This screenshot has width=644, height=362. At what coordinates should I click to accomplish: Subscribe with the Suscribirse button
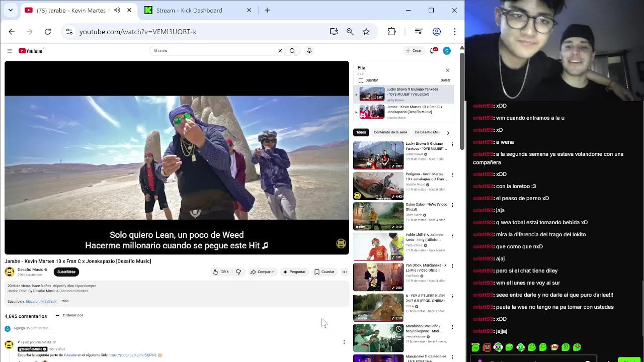[x=66, y=272]
